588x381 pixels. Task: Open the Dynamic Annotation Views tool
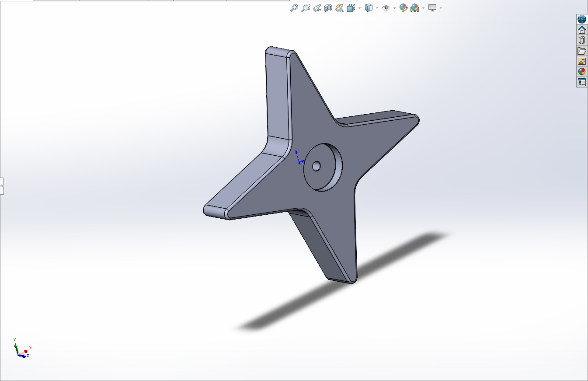tap(340, 8)
